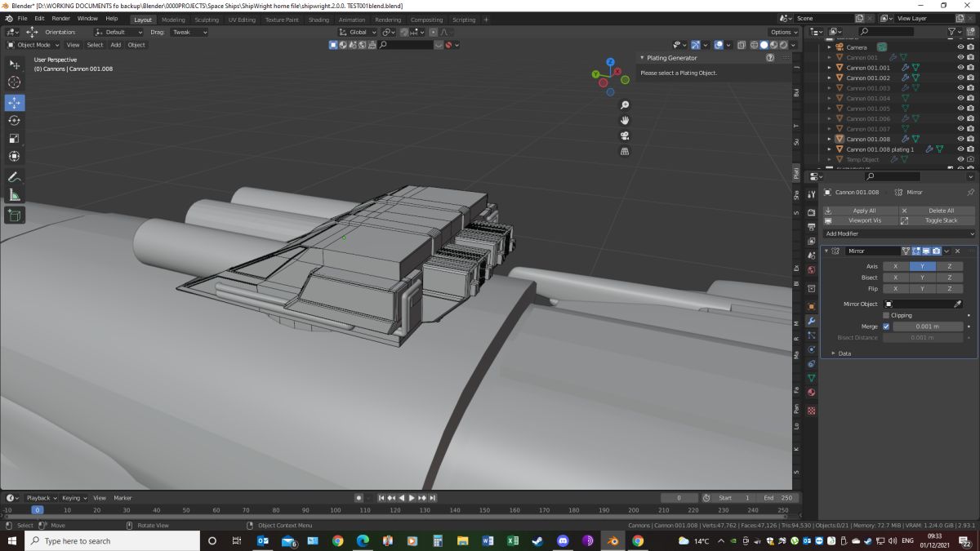The image size is (980, 551).
Task: Activate the Select Box tool
Action: pos(14,64)
